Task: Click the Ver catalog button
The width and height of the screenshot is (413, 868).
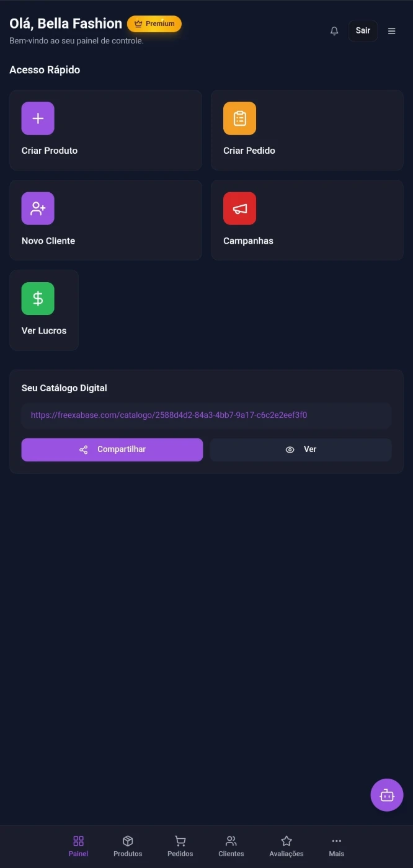Action: click(x=301, y=449)
